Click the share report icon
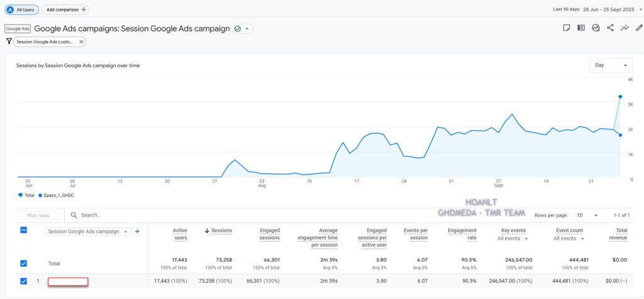The height and width of the screenshot is (299, 644). tap(610, 28)
